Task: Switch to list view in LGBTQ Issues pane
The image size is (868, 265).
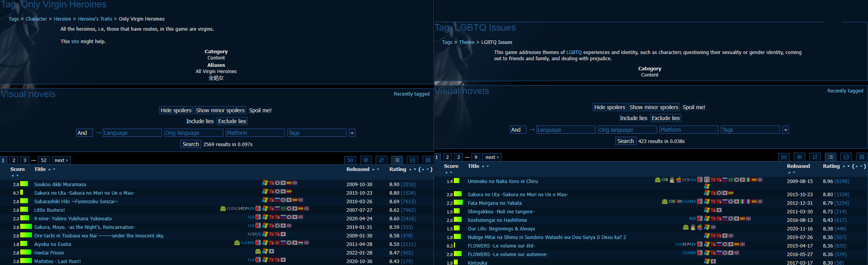Action: click(831, 157)
